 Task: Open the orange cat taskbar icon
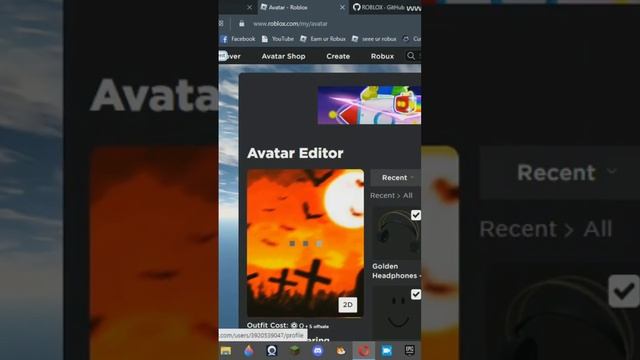point(341,351)
